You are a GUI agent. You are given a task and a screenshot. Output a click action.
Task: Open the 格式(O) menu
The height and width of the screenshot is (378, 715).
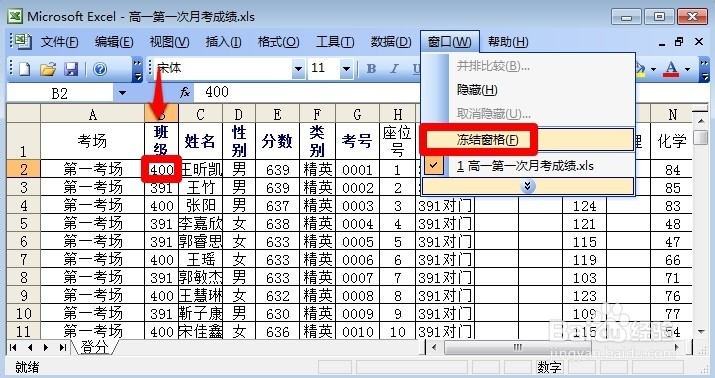pyautogui.click(x=278, y=42)
